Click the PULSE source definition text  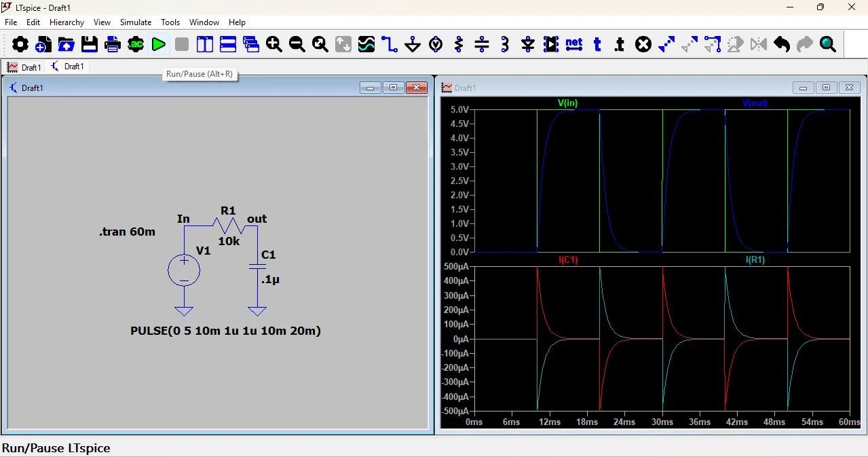click(225, 331)
